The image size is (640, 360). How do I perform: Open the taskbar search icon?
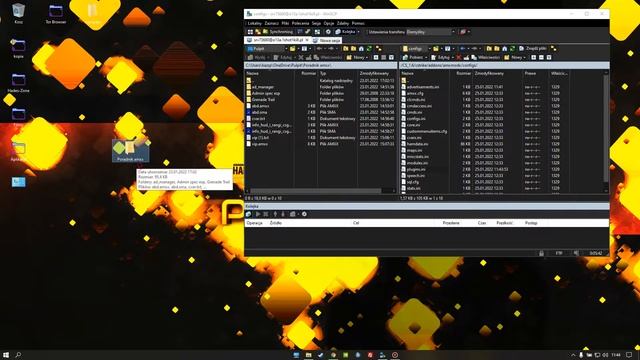click(18, 355)
